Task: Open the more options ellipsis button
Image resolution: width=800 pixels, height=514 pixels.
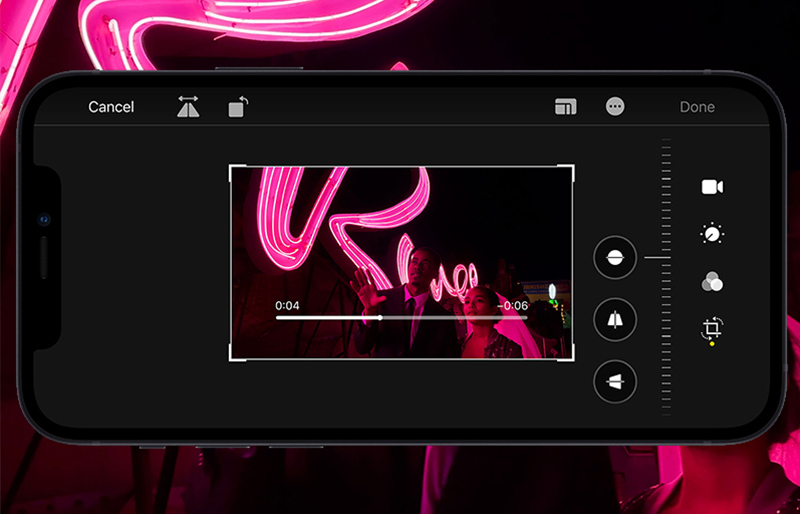Action: (615, 107)
